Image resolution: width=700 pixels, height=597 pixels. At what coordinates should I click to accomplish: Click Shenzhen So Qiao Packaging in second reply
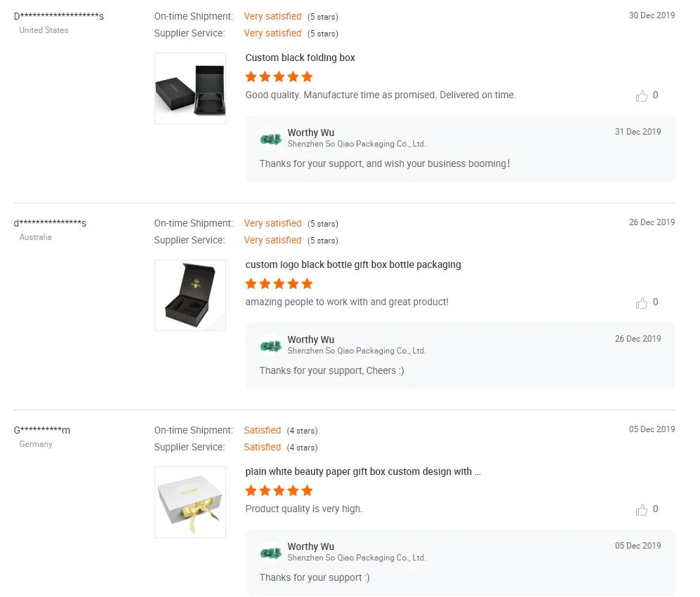coord(357,351)
